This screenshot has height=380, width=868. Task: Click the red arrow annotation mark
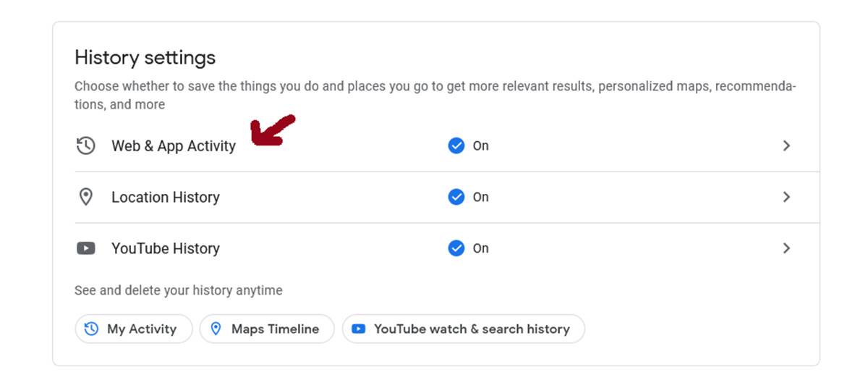tap(271, 131)
